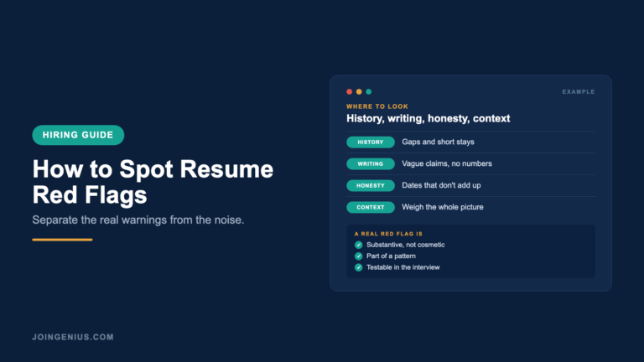Click the yellow window dot in the card
644x362 pixels.
(359, 91)
